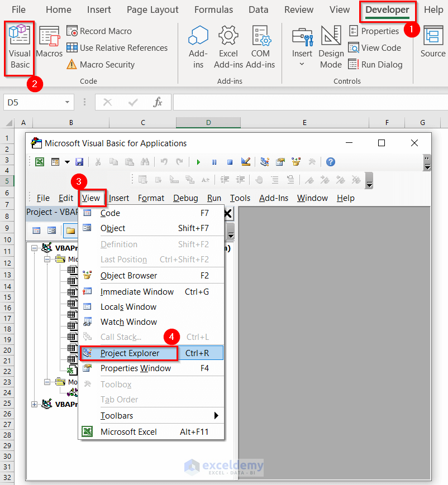Choose Object from the View menu
Image resolution: width=448 pixels, height=485 pixels.
[x=151, y=228]
